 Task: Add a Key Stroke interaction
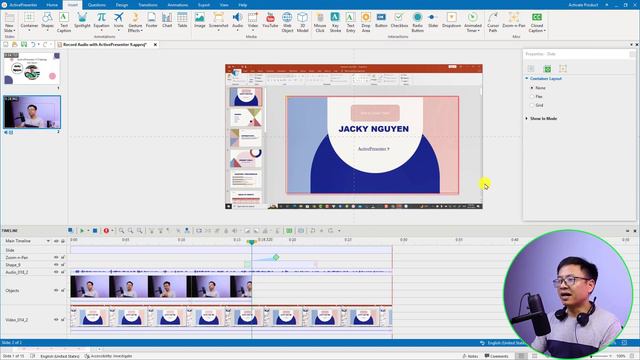pos(335,22)
